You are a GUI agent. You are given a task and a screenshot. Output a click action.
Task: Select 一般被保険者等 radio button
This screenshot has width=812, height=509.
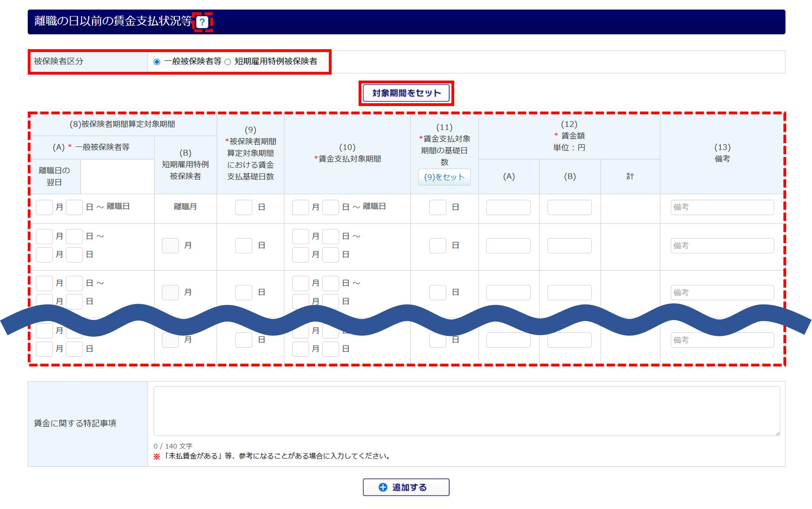(157, 62)
